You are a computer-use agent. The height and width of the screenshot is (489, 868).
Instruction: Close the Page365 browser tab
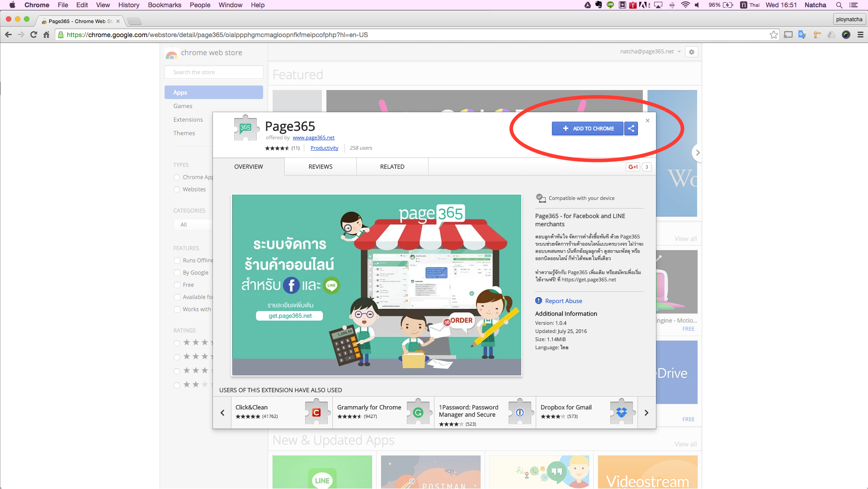click(x=118, y=21)
